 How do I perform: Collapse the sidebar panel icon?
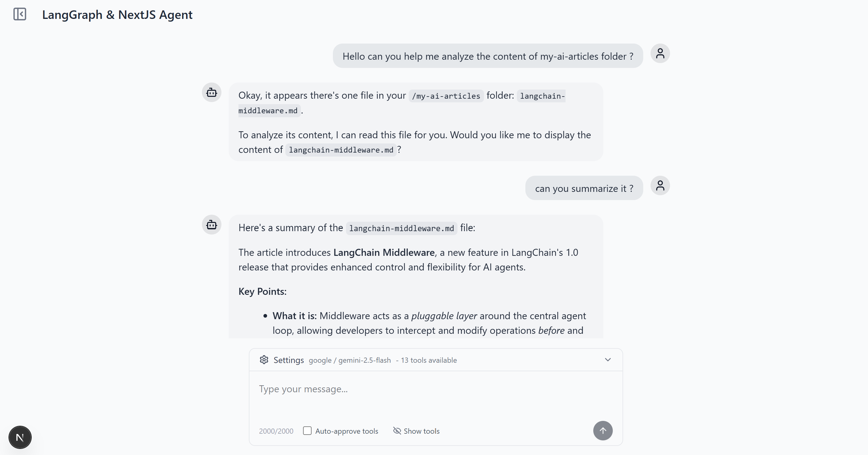[20, 14]
